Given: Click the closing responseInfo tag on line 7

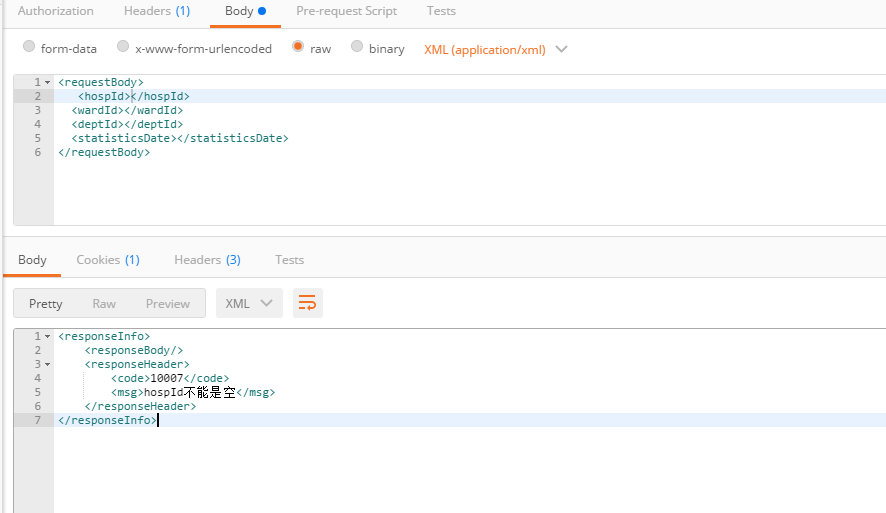Looking at the screenshot, I should pos(107,420).
